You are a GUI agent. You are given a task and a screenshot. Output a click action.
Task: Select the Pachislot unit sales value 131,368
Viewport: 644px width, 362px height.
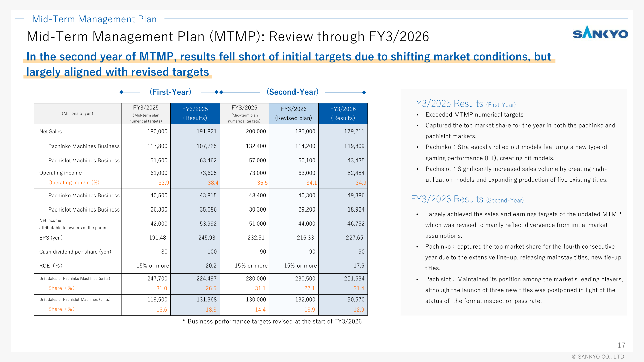click(207, 300)
